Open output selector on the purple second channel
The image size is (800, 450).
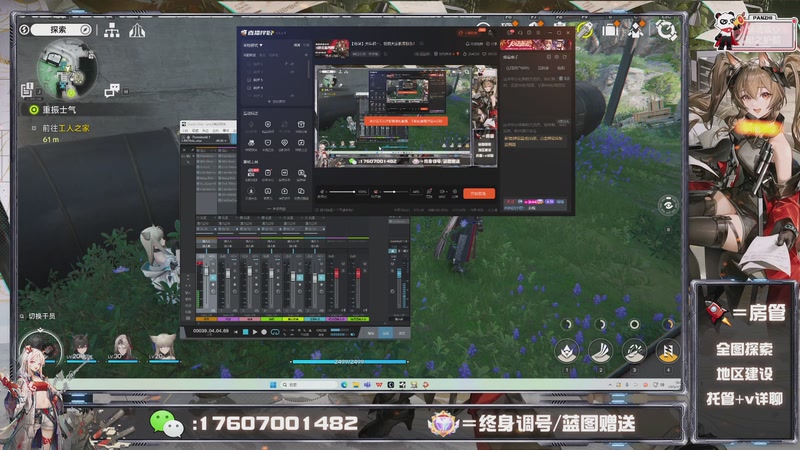[x=228, y=246]
